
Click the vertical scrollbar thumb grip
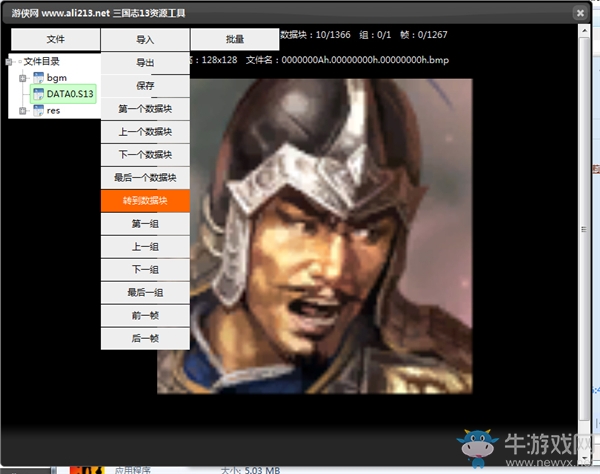pos(584,230)
